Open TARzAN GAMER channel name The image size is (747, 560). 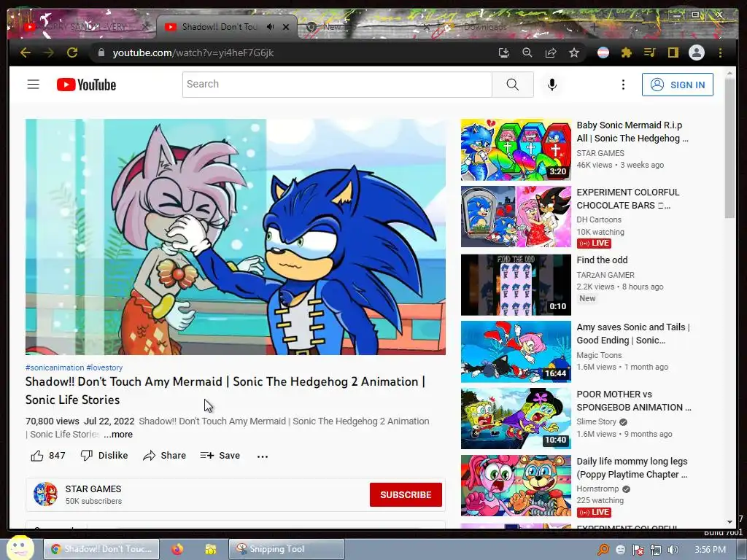605,275
